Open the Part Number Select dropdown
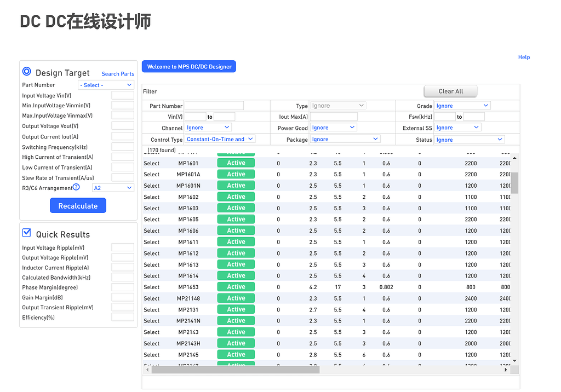This screenshot has width=561, height=392. click(106, 85)
